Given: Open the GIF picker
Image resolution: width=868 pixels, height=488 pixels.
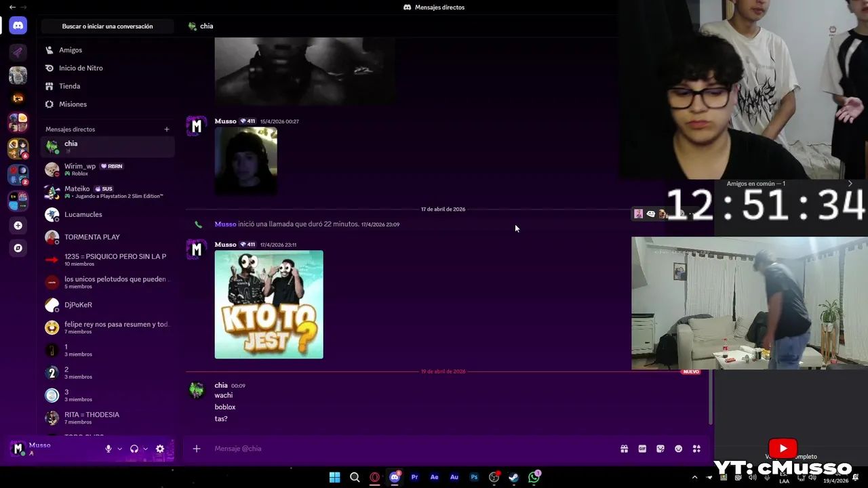Looking at the screenshot, I should pyautogui.click(x=642, y=449).
